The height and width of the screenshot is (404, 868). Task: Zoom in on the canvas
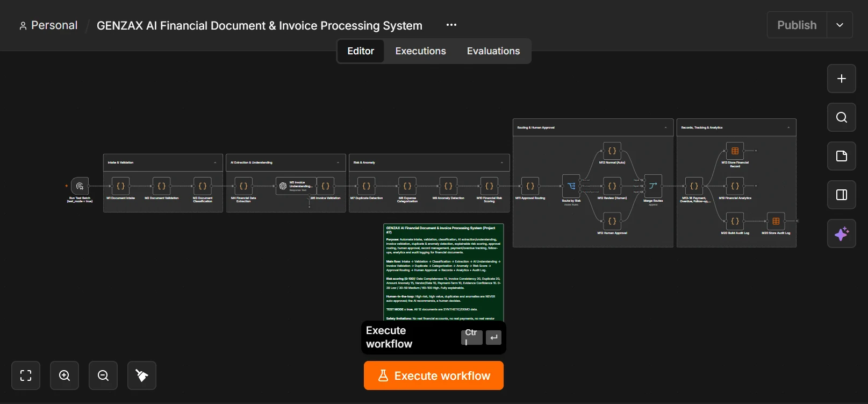click(x=64, y=375)
